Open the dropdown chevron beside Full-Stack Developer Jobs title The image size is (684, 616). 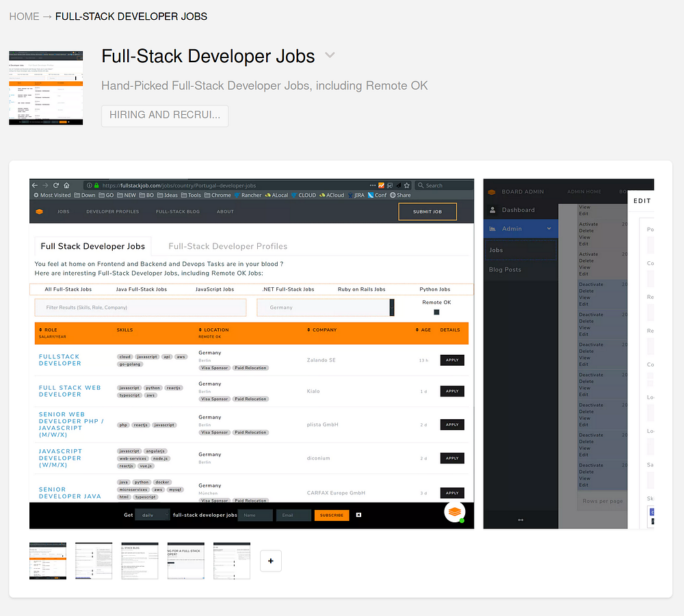(x=330, y=55)
